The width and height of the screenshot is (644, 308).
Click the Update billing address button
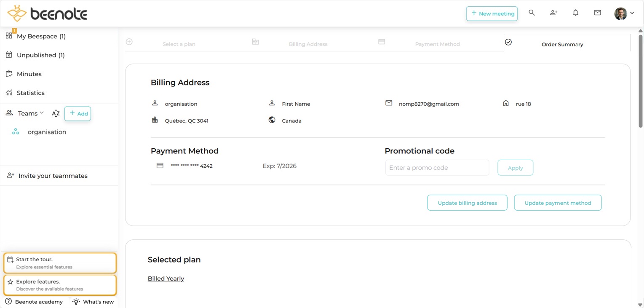point(467,203)
